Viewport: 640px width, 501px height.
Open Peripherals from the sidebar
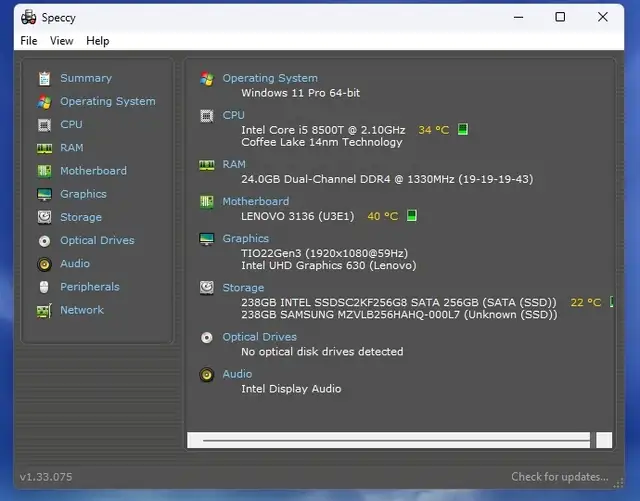click(90, 287)
